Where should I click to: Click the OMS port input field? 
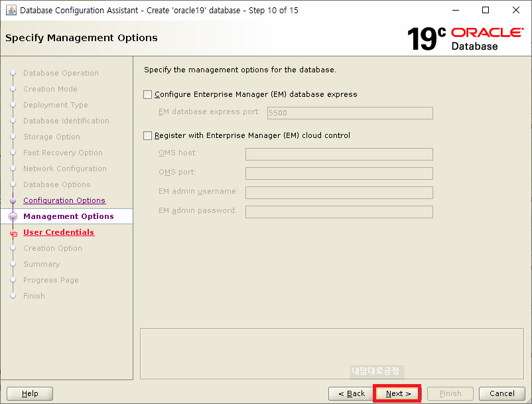pyautogui.click(x=339, y=173)
